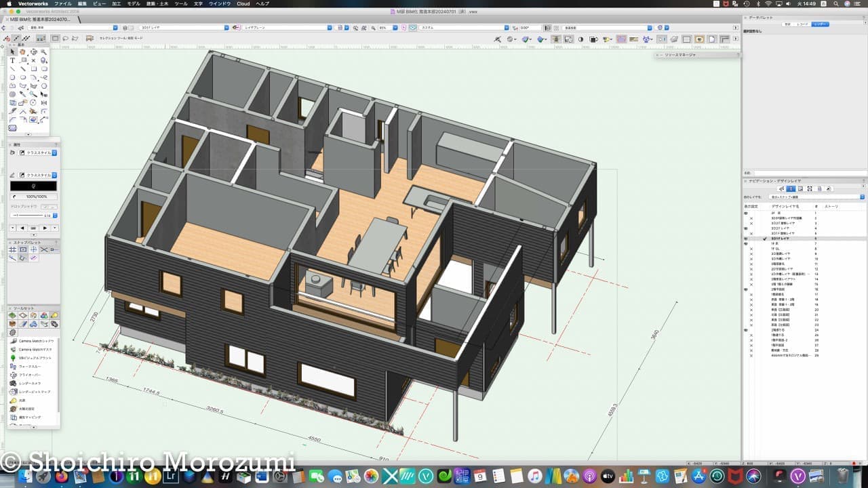
Task: Click the デザインレイヤ名 column header
Action: coord(785,205)
